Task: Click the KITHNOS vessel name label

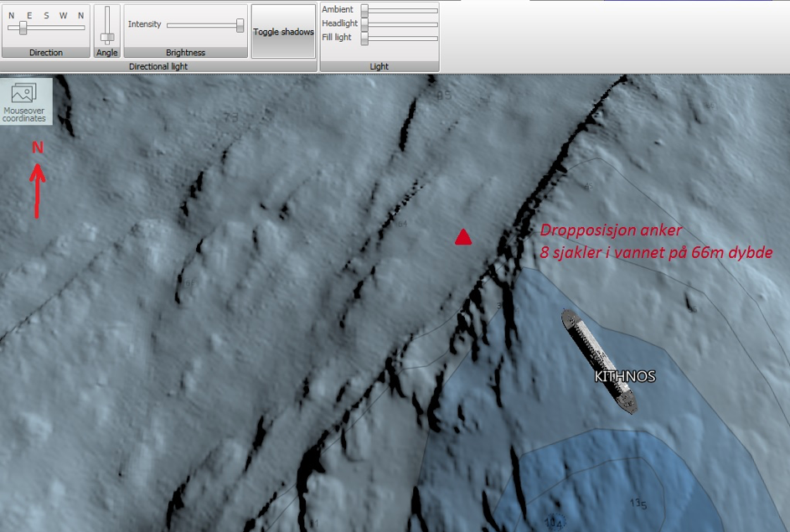Action: 624,377
